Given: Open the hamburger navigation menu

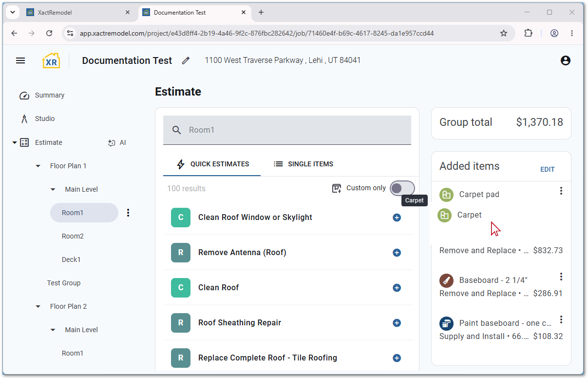Looking at the screenshot, I should coord(20,60).
